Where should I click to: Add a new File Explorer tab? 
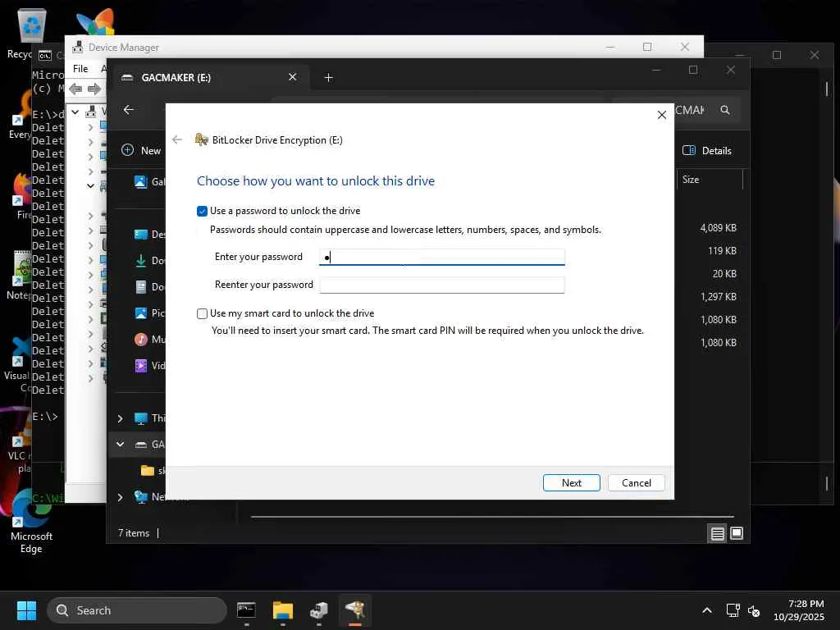click(x=328, y=78)
